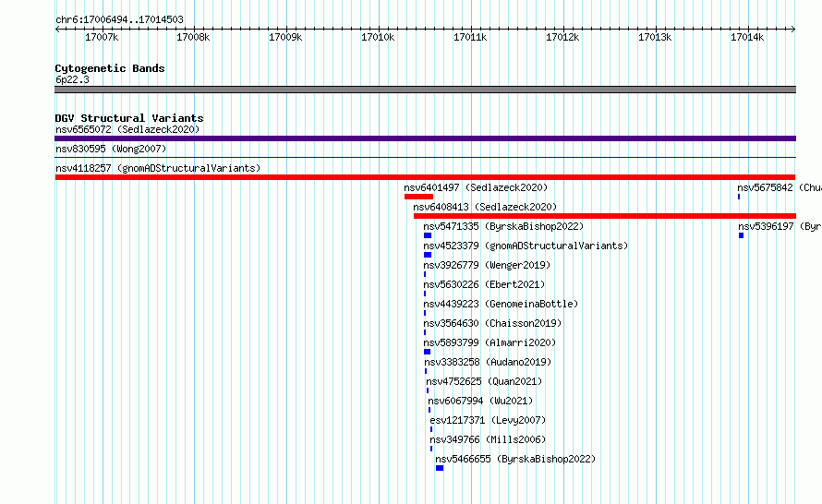The width and height of the screenshot is (822, 504).
Task: Click the ruler's right arrowhead
Action: coord(793,29)
